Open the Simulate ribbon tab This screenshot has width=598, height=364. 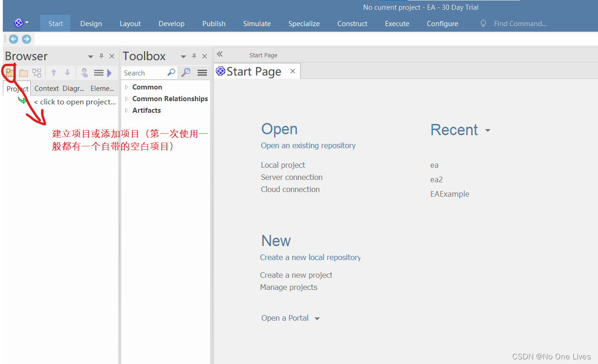tap(257, 23)
